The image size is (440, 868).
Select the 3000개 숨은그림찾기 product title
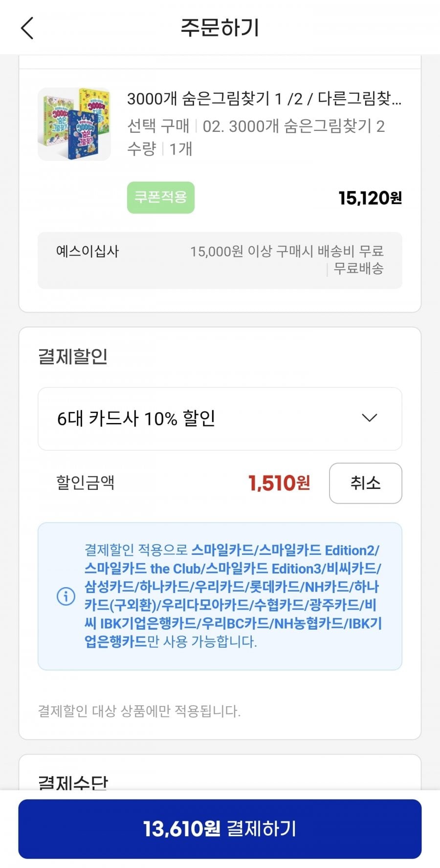[264, 99]
